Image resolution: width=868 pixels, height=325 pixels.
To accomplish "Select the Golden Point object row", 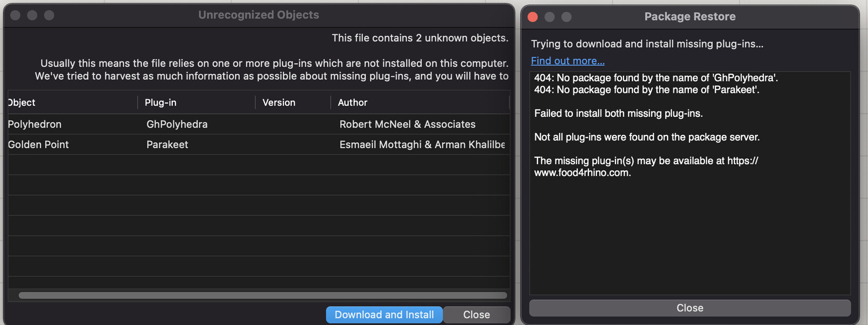I will tap(38, 144).
